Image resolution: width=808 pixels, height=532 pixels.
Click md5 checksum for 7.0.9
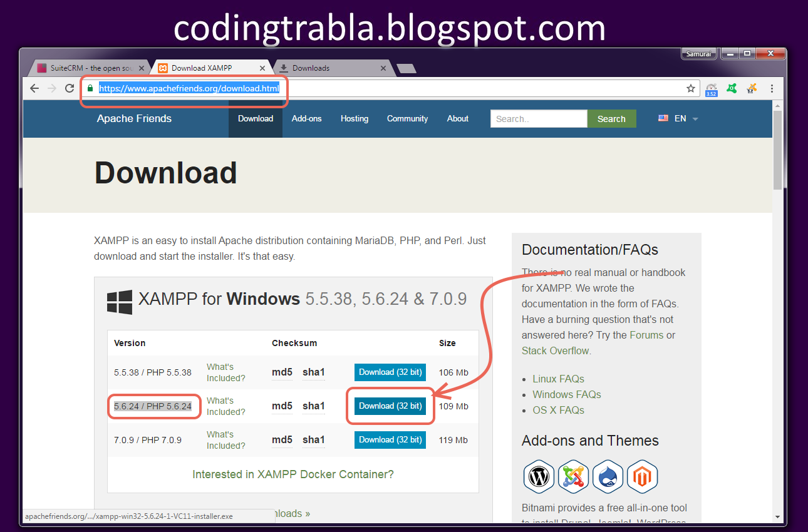pyautogui.click(x=282, y=440)
